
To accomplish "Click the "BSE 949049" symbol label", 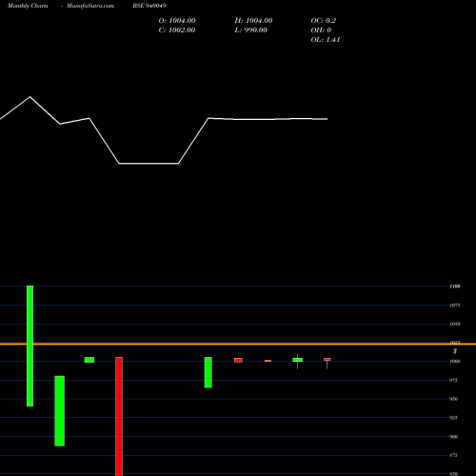I will [x=149, y=6].
